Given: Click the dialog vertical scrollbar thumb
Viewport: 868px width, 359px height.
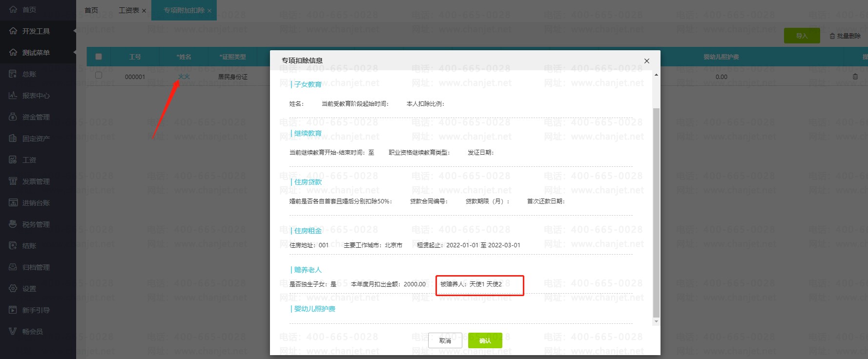Looking at the screenshot, I should (x=656, y=213).
